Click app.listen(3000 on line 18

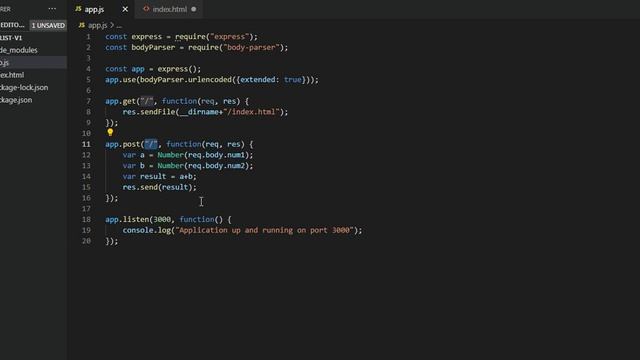pos(138,220)
